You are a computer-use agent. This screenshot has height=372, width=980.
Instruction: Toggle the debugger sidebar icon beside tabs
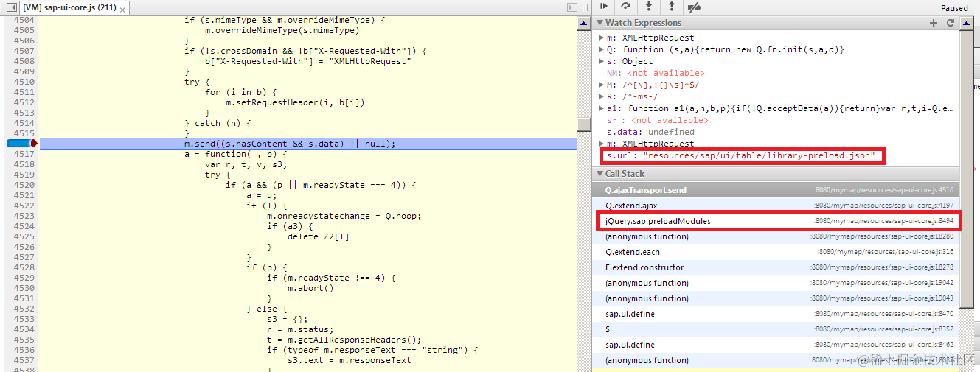point(572,7)
